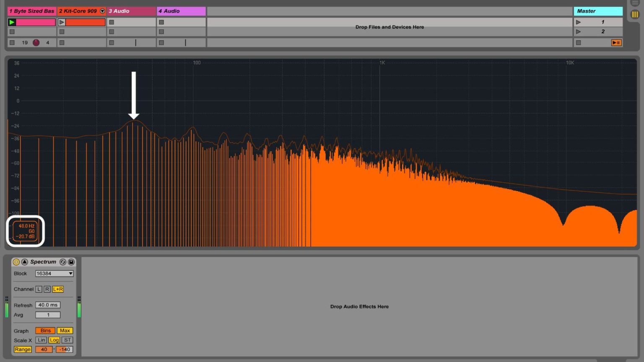Switch Scale X to Lin

pos(41,340)
